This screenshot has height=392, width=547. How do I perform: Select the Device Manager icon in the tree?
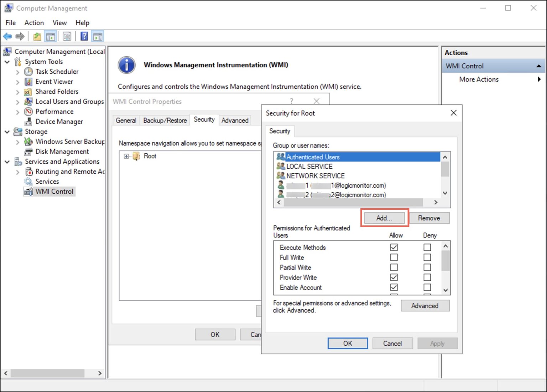pyautogui.click(x=28, y=121)
